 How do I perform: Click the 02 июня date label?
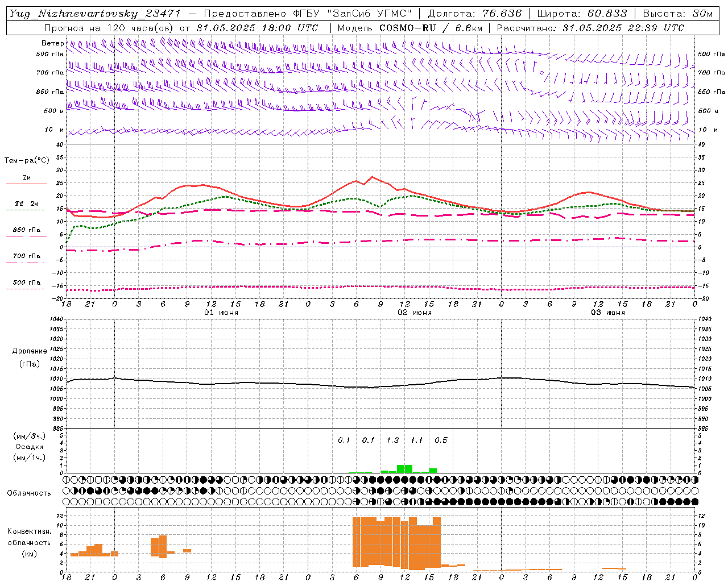pyautogui.click(x=415, y=313)
